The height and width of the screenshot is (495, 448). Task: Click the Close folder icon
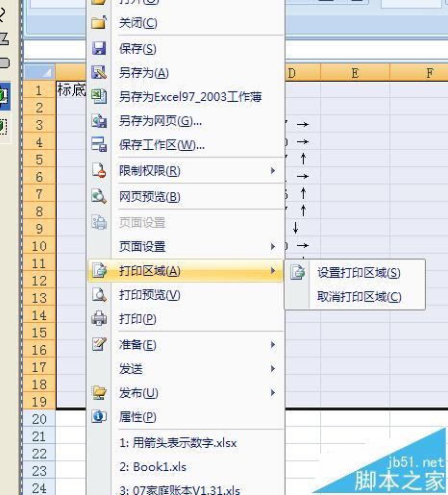pyautogui.click(x=99, y=23)
